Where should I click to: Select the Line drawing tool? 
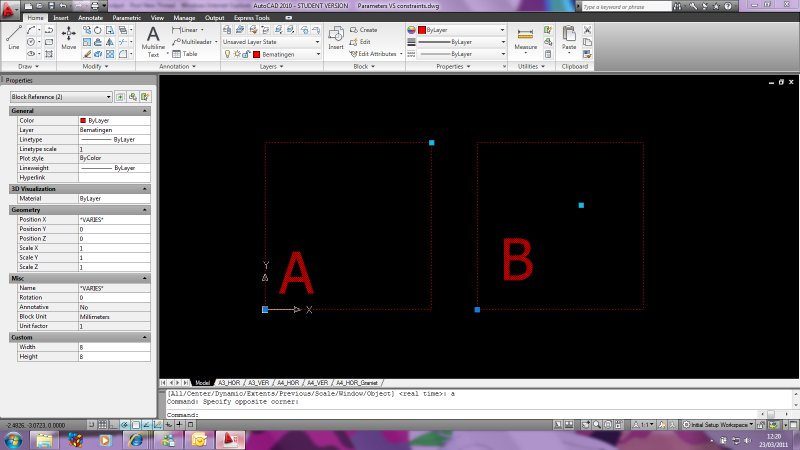click(x=13, y=38)
